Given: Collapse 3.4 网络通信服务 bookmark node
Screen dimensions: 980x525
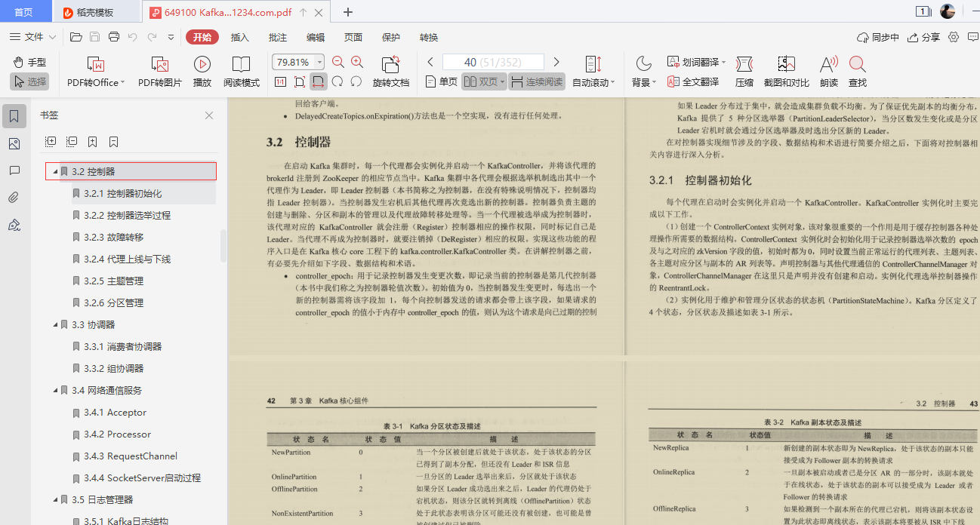Looking at the screenshot, I should (x=55, y=390).
